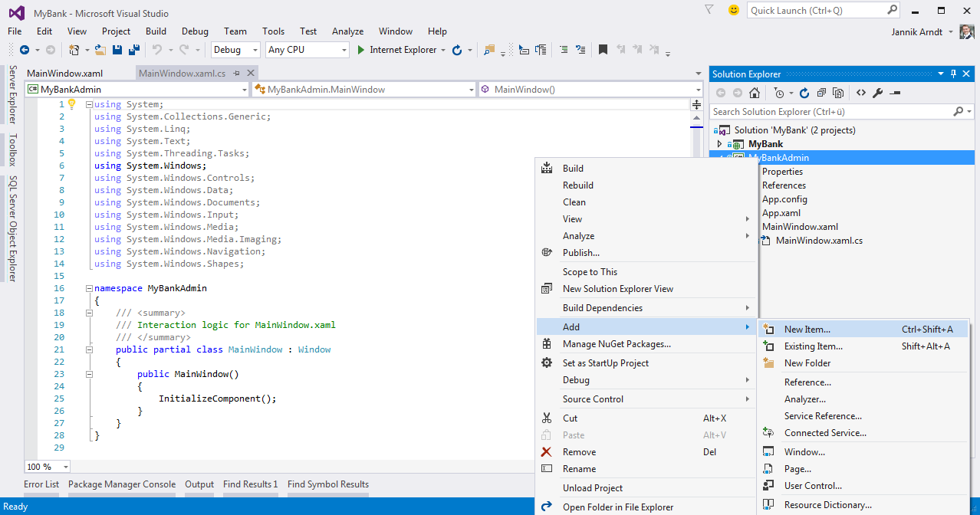Open the Toolbox side tab

point(12,150)
